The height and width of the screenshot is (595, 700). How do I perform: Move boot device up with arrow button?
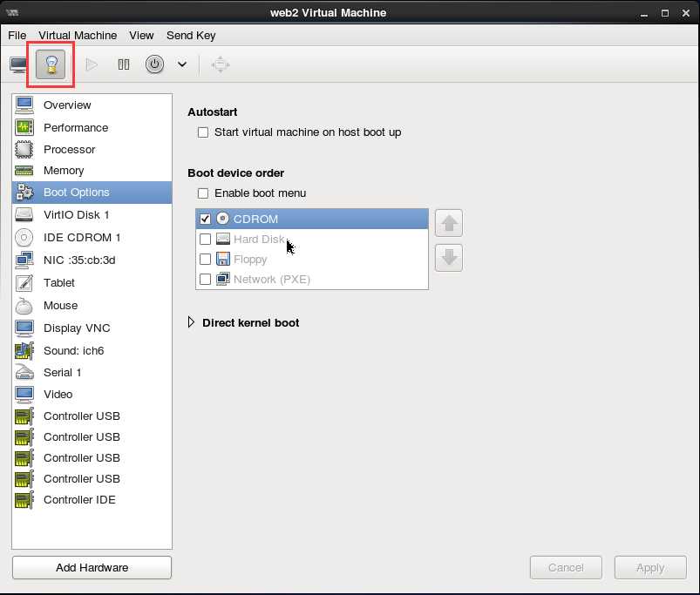449,223
